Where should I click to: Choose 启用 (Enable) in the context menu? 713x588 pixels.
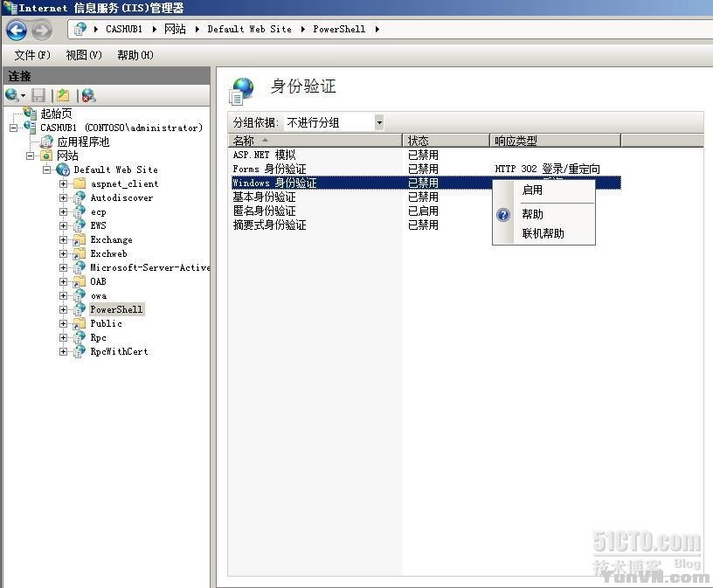532,190
